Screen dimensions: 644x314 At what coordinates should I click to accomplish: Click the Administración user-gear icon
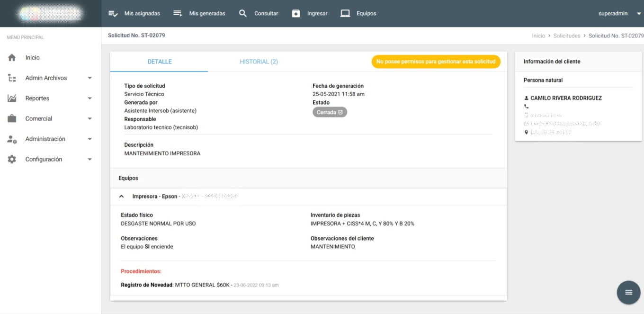tap(12, 139)
